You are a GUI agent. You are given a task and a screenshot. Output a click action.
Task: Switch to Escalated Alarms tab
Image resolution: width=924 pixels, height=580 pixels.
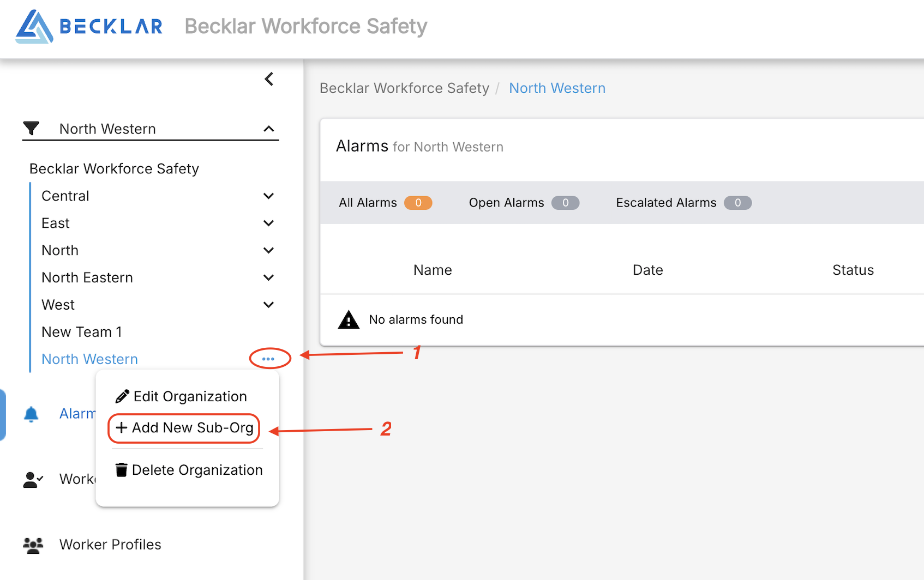point(683,203)
